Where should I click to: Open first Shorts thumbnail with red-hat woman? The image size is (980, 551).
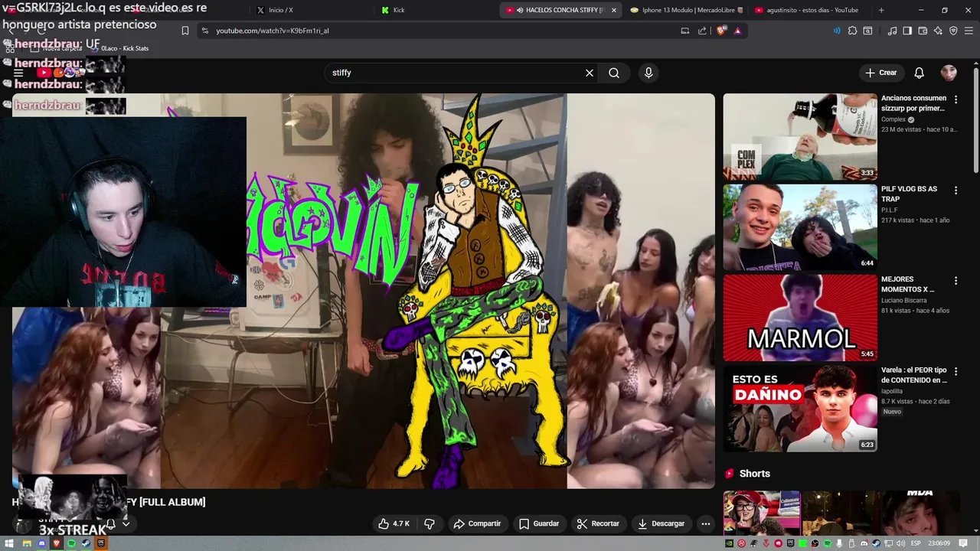pos(762,514)
